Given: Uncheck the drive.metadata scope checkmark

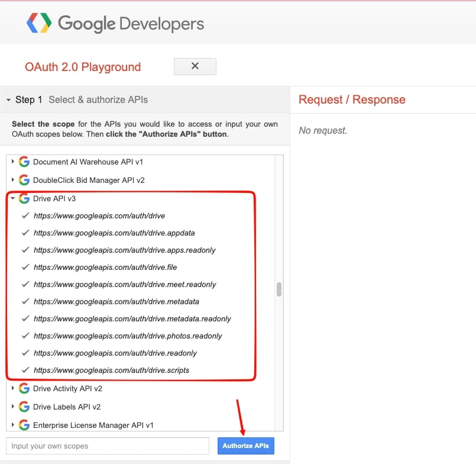Looking at the screenshot, I should tap(25, 301).
